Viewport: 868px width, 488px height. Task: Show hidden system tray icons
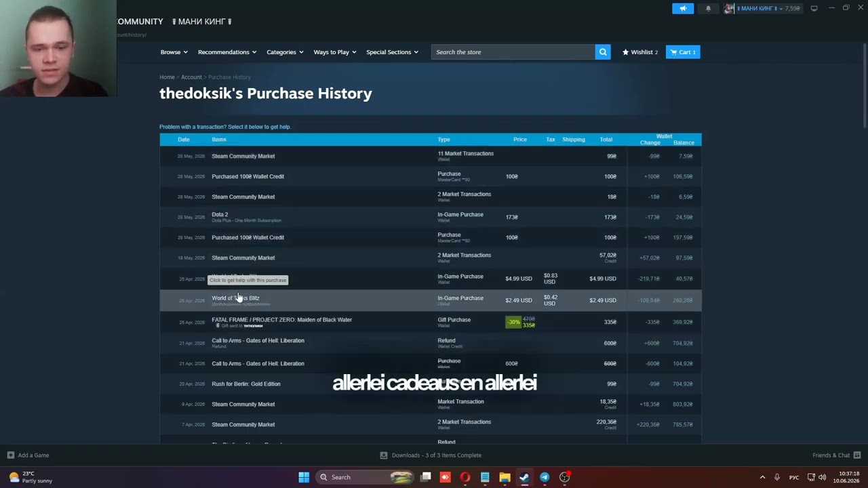(762, 477)
